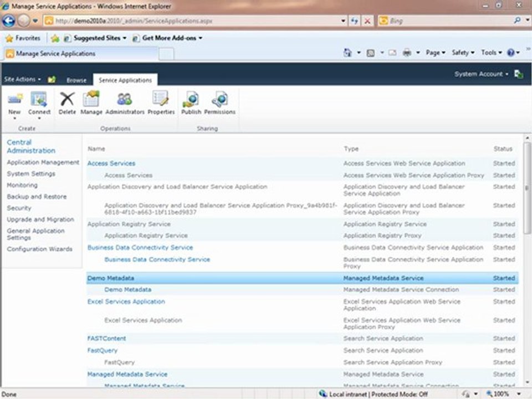532x399 pixels.
Task: Open Upgrade and Migration in left navigation
Action: pos(40,219)
